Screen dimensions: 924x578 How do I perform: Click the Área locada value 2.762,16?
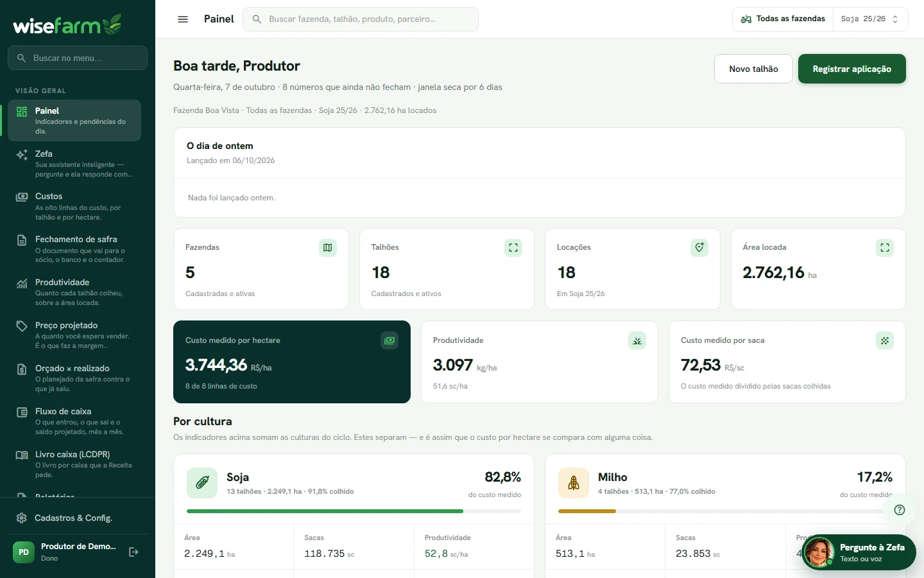773,273
